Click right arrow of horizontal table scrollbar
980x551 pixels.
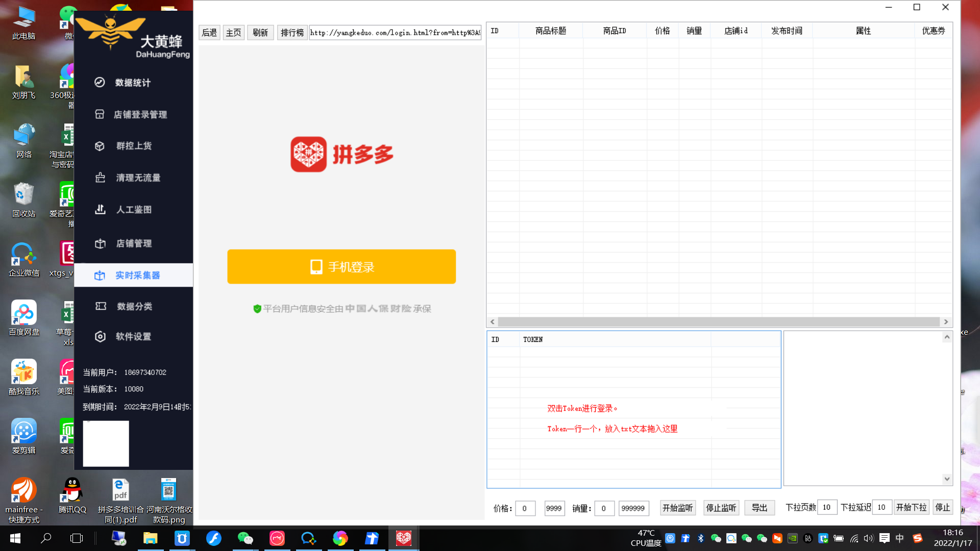coord(946,322)
